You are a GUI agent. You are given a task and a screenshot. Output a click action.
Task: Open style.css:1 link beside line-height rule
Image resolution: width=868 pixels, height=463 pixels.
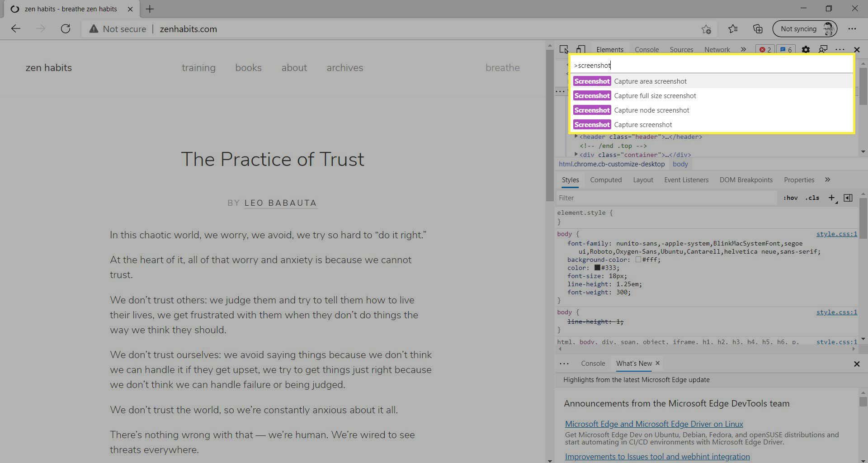836,312
